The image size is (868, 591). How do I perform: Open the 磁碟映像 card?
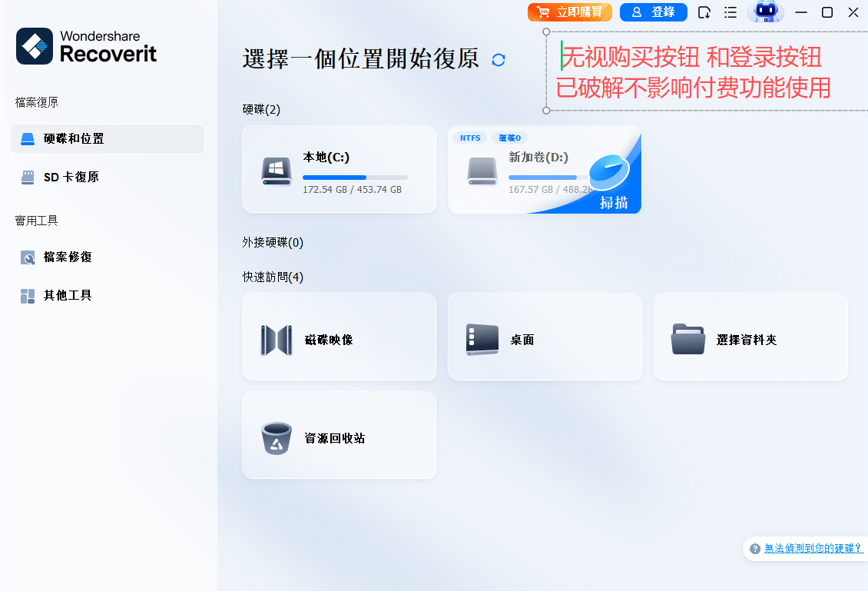pyautogui.click(x=340, y=337)
